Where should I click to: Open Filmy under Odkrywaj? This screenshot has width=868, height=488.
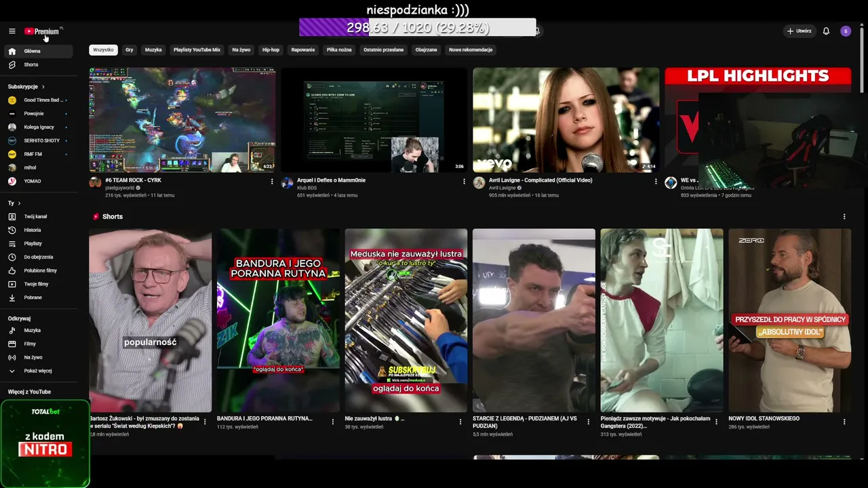click(39, 344)
